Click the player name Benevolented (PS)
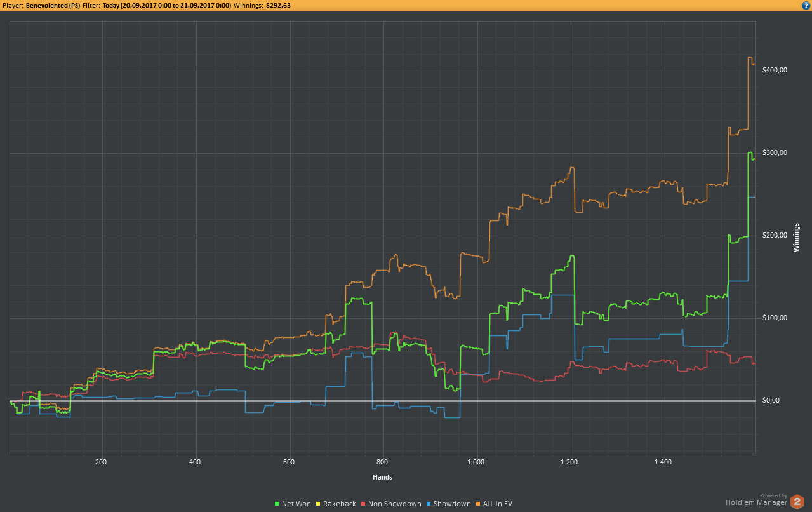This screenshot has height=512, width=812. [x=52, y=5]
